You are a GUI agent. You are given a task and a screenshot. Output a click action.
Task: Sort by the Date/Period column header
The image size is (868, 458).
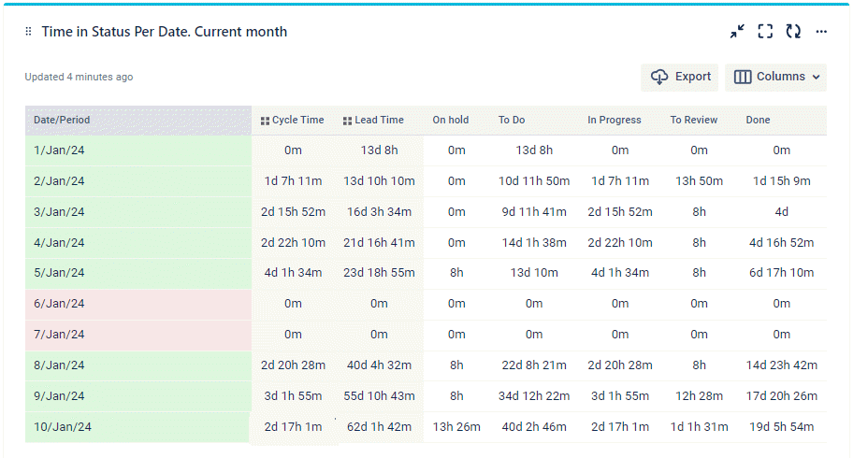[62, 120]
